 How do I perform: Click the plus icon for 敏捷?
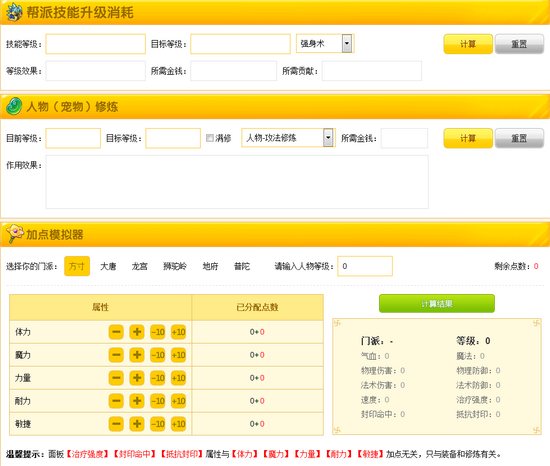point(137,424)
